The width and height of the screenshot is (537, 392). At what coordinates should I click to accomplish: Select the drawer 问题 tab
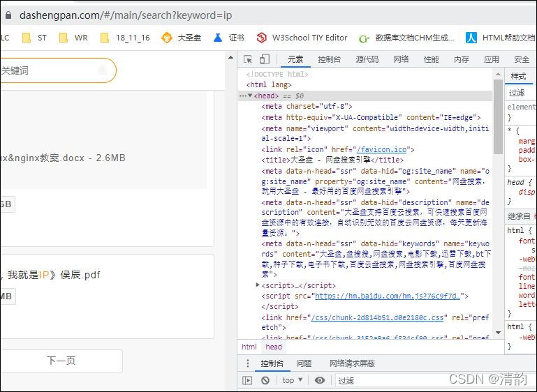[x=304, y=363]
